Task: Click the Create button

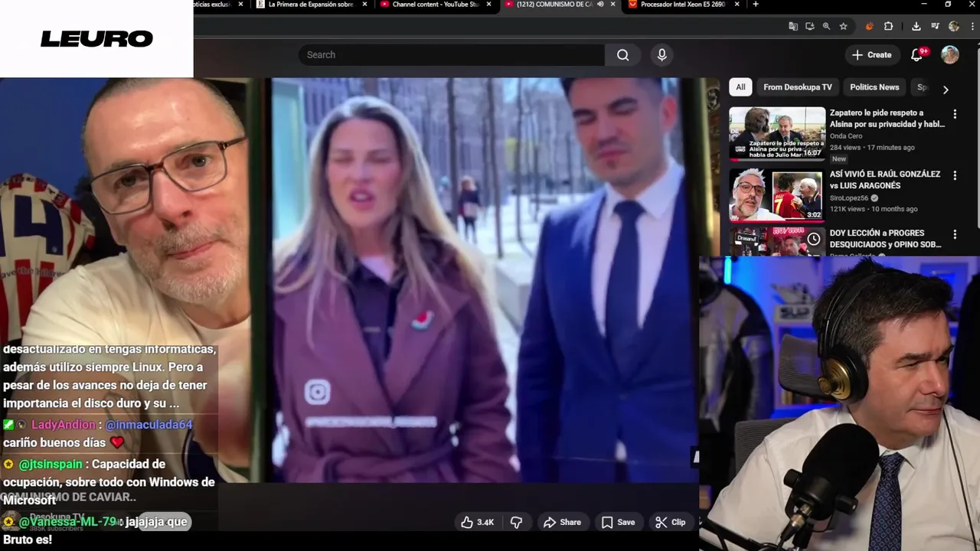Action: (872, 55)
